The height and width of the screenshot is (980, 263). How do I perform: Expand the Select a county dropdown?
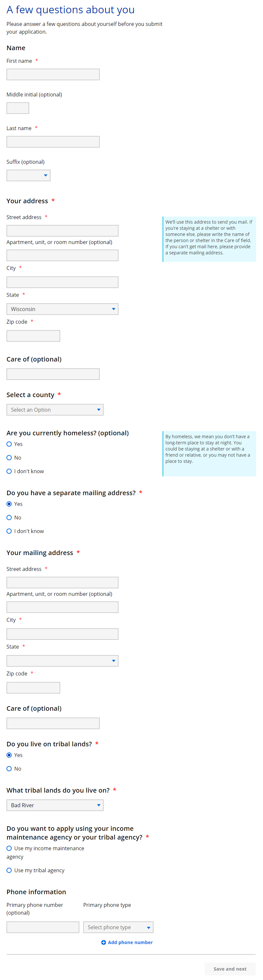[55, 410]
